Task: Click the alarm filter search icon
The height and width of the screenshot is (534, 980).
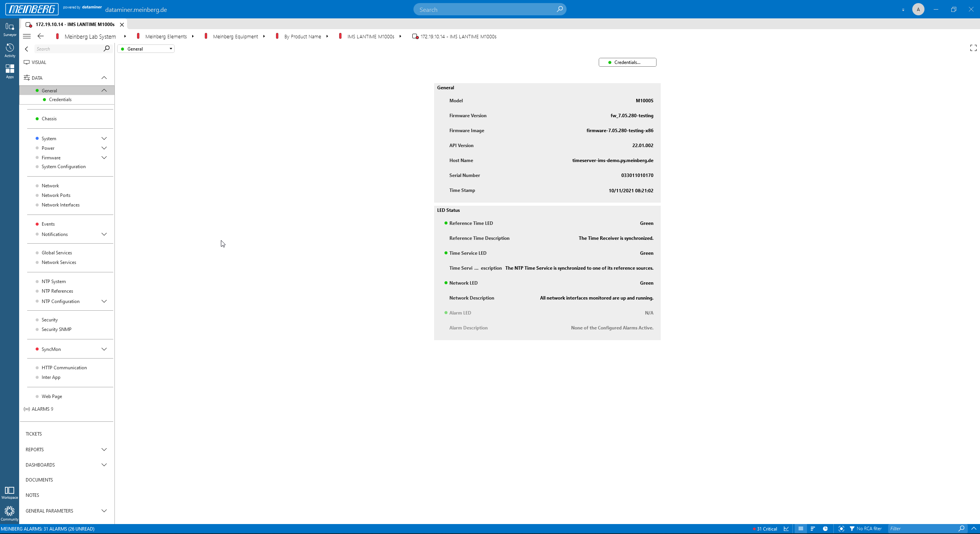Action: 962,529
